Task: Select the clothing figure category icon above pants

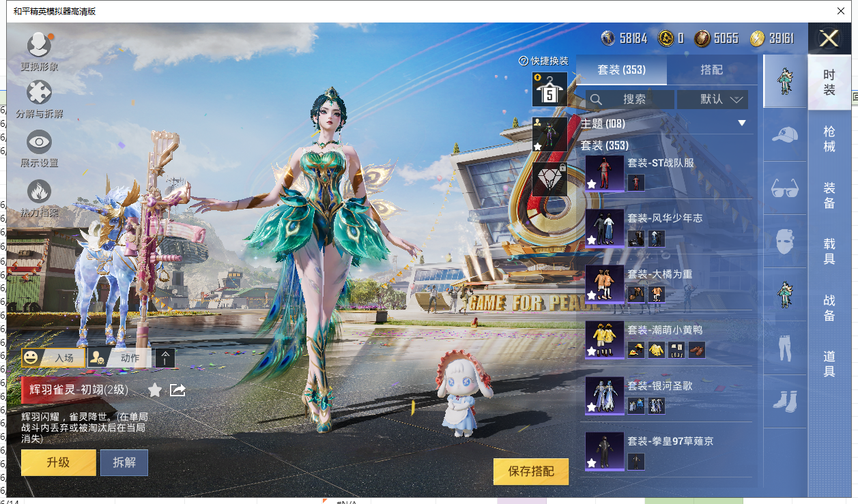Action: click(x=785, y=295)
